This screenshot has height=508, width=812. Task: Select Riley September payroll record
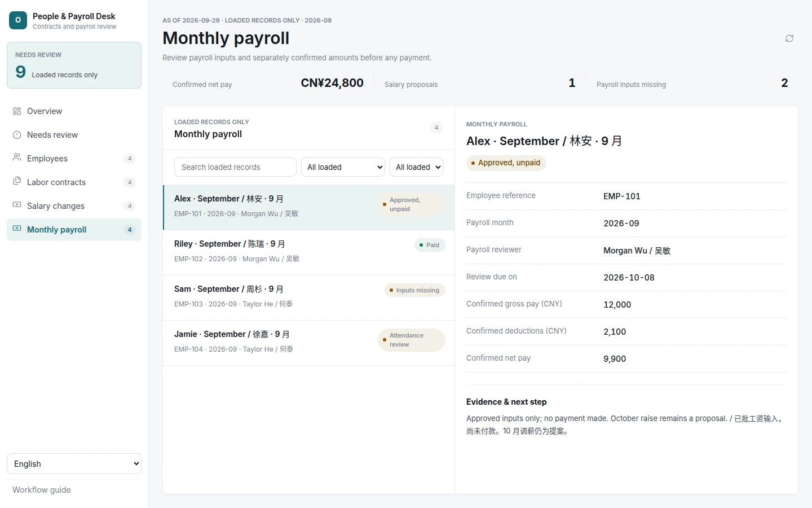pos(308,252)
